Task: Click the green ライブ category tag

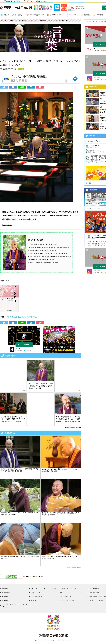Action: click(x=21, y=69)
